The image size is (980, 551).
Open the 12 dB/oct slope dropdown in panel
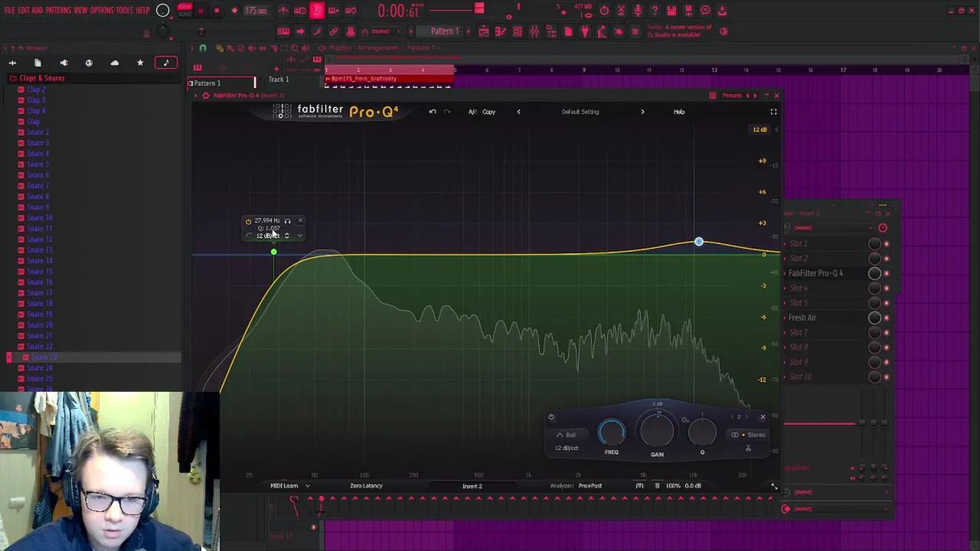(567, 448)
